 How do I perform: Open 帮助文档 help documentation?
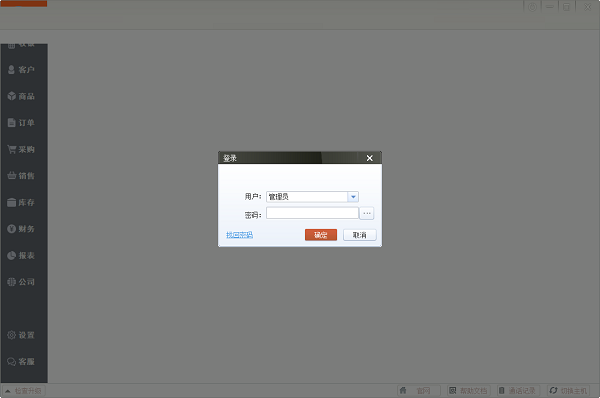(x=469, y=391)
